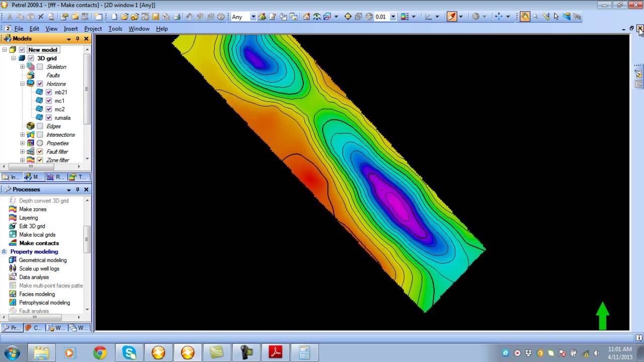The height and width of the screenshot is (362, 644).
Task: Open Skype from the taskbar
Action: coord(129,353)
